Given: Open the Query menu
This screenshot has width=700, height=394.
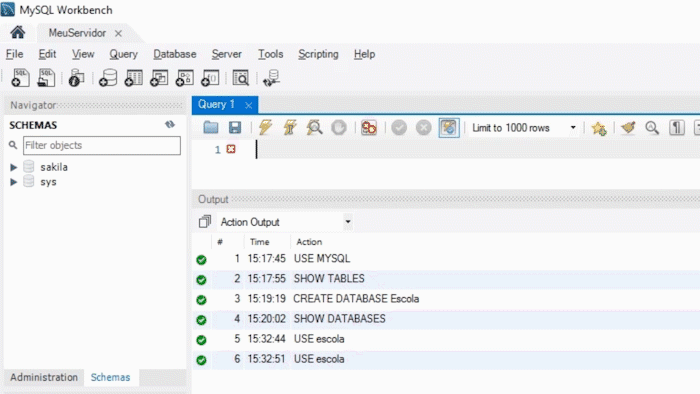Looking at the screenshot, I should 124,54.
